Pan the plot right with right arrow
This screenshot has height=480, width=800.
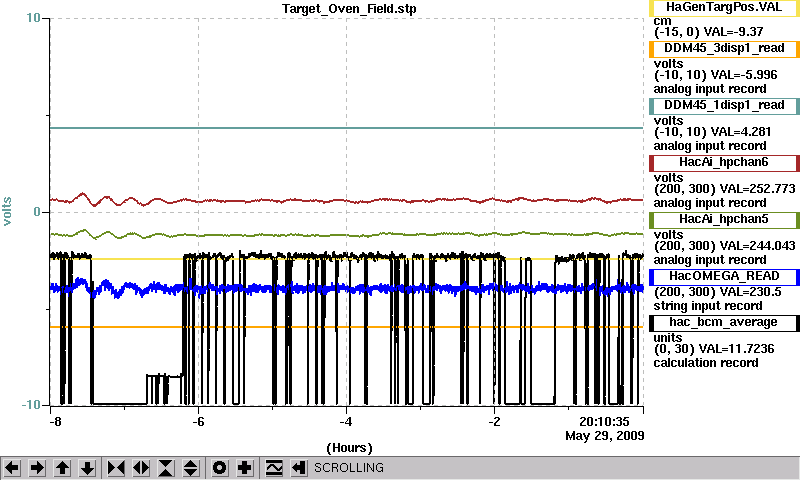37,468
